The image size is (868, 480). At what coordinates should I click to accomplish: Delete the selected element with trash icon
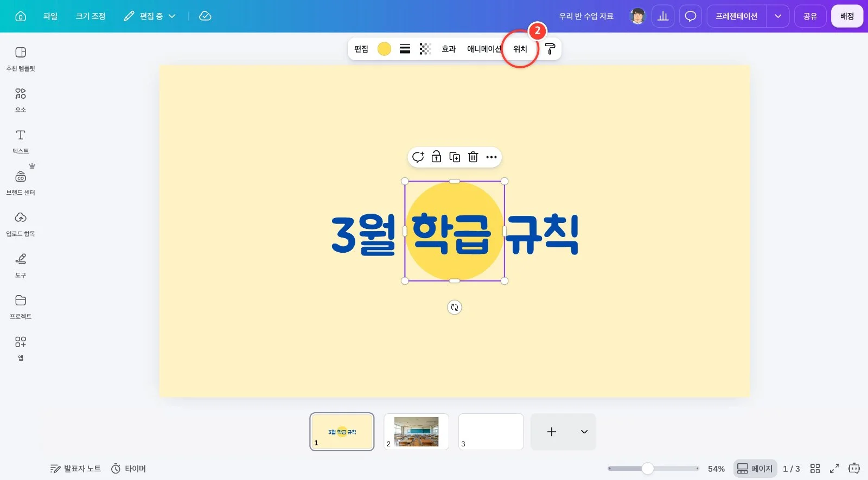coord(473,157)
